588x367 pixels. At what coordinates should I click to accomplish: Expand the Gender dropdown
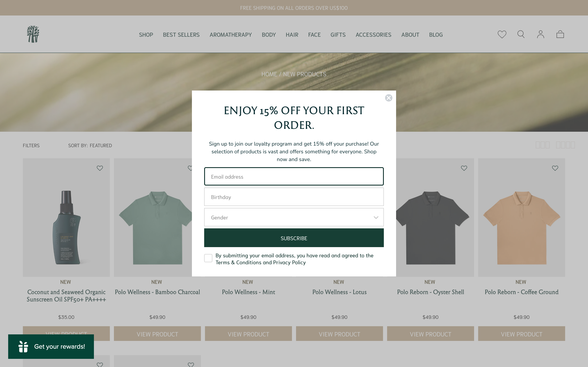tap(294, 217)
